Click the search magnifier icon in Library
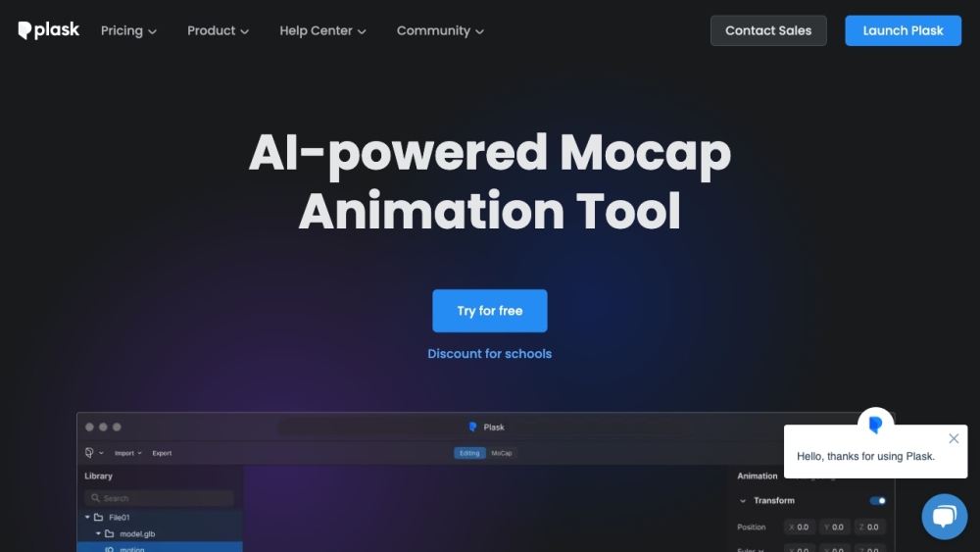980x552 pixels. [x=95, y=498]
